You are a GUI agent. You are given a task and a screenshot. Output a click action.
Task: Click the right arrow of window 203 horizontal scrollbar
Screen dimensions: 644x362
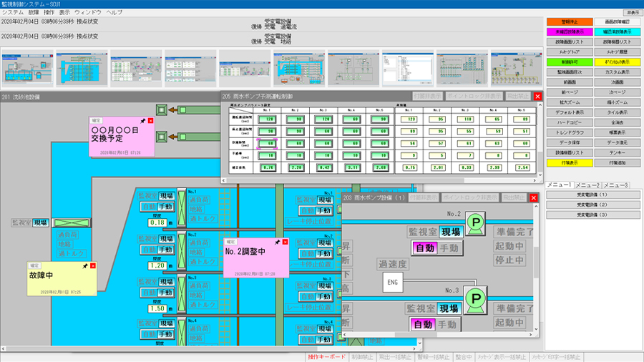click(531, 335)
